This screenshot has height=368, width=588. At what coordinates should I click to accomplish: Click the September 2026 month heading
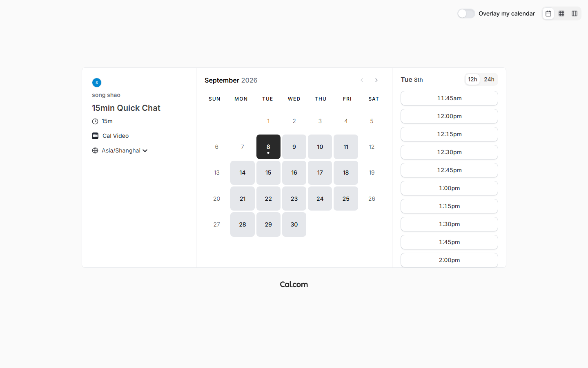pos(231,80)
